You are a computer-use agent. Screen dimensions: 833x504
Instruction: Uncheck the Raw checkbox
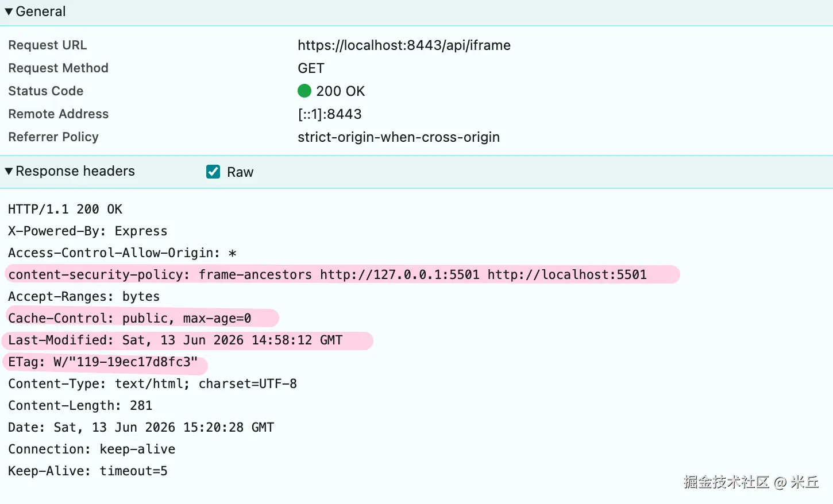[x=213, y=172]
